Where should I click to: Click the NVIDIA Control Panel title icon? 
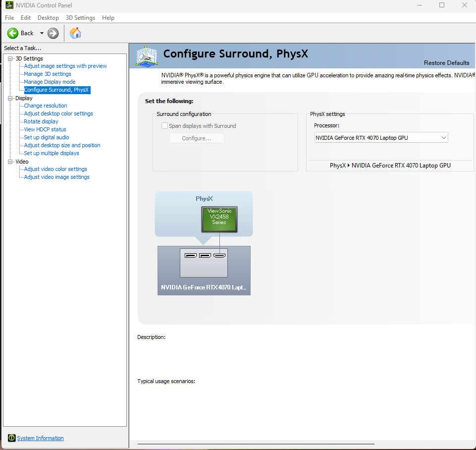[9, 5]
